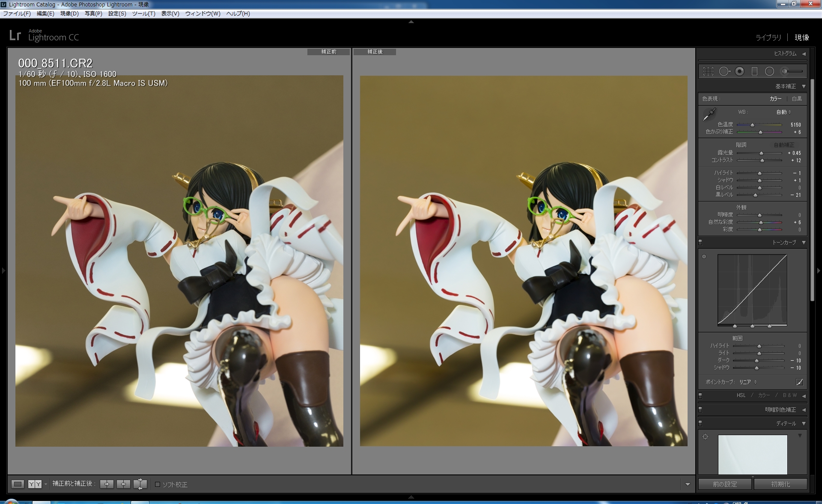This screenshot has height=504, width=822.
Task: Copy After settings to Before arrow
Action: tap(123, 484)
